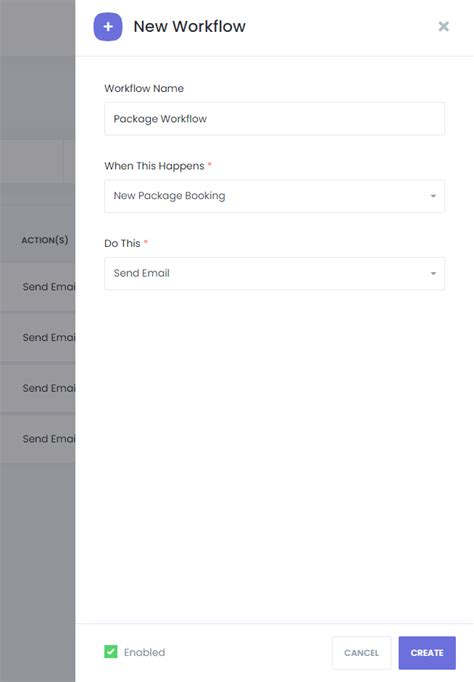Click the arrow on New Package Booking dropdown

(433, 196)
